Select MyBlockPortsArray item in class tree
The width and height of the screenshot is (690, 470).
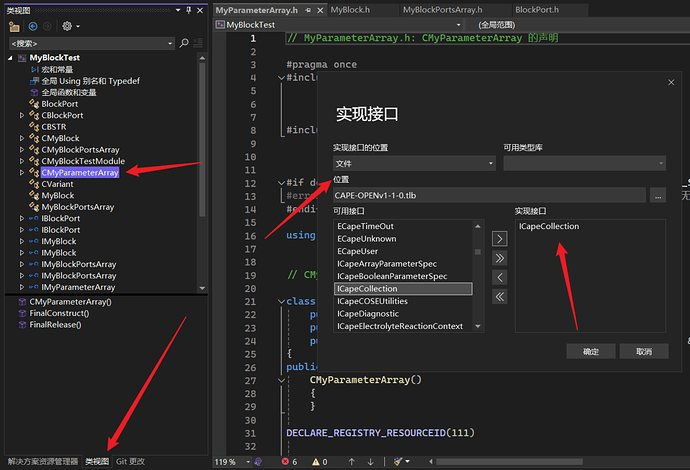78,207
